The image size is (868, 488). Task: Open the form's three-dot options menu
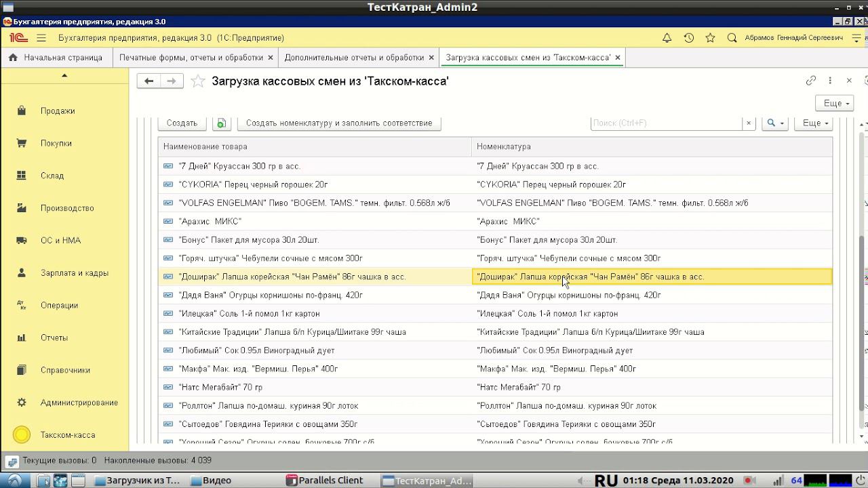(830, 81)
